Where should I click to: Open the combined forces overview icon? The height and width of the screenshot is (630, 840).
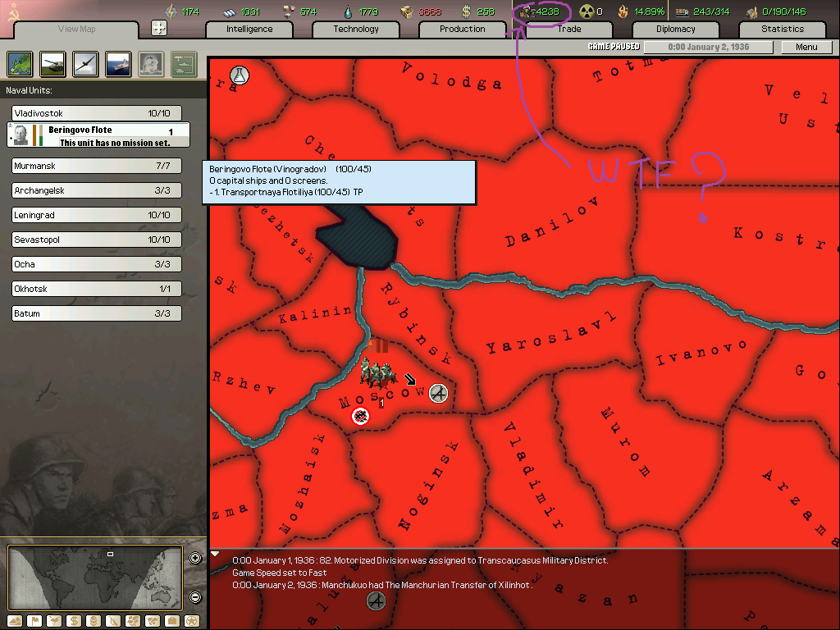coord(184,64)
